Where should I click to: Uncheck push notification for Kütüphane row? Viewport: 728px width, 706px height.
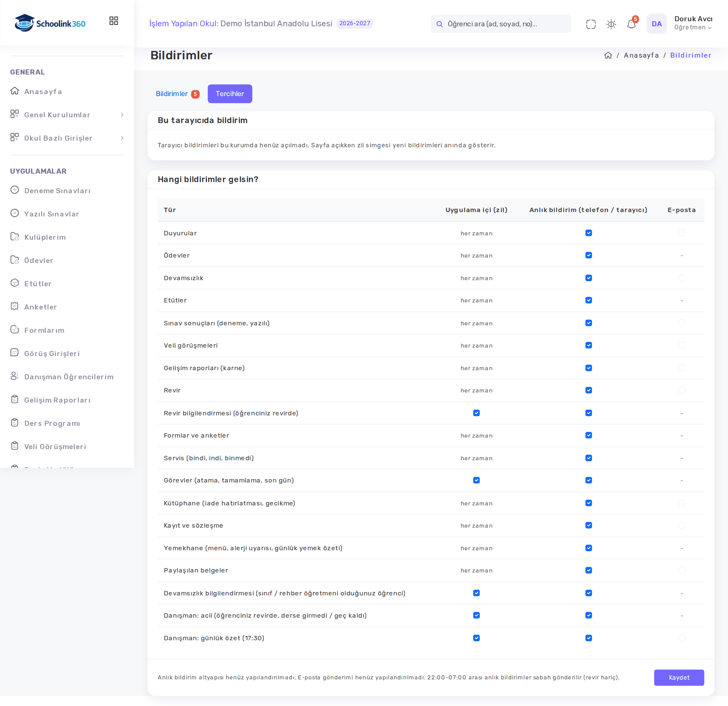pos(589,503)
